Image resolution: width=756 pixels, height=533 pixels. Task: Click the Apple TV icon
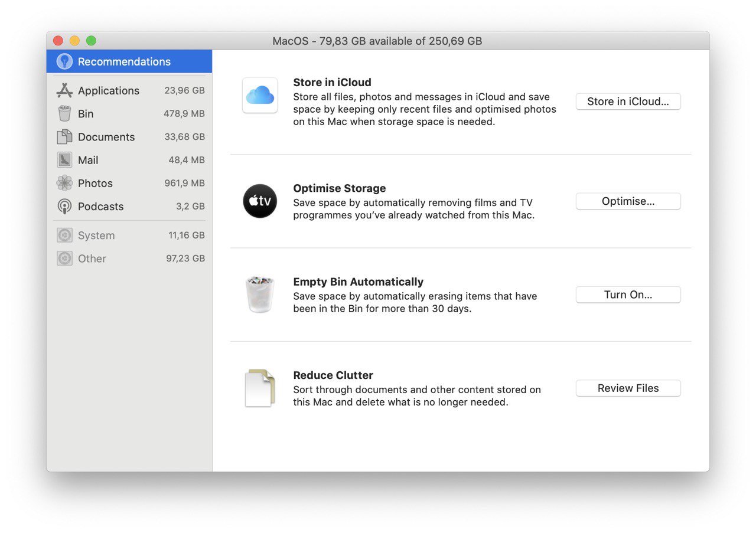point(260,201)
